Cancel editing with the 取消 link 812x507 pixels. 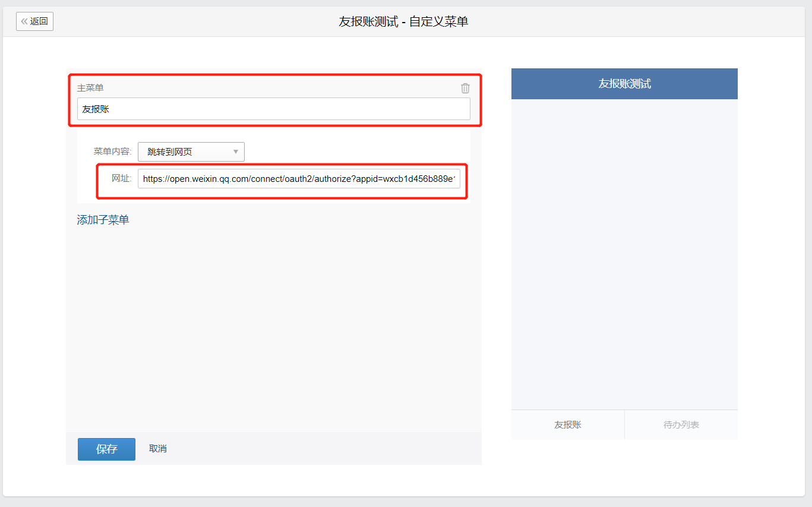158,449
